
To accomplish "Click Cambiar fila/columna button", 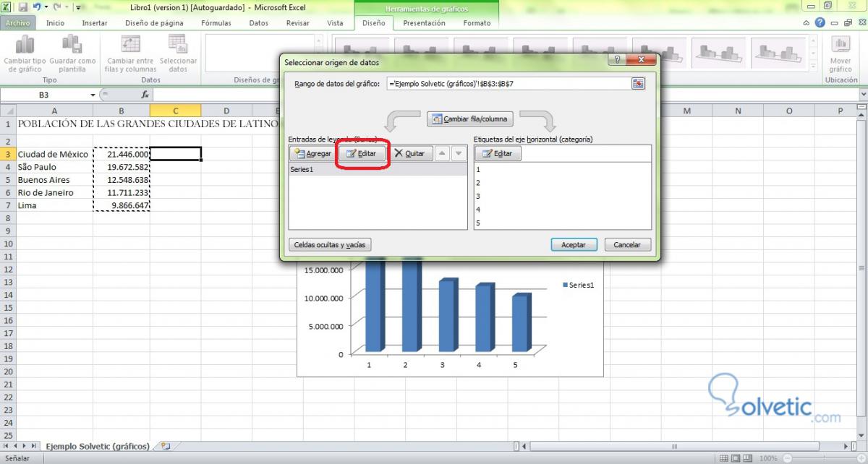I will tap(470, 119).
